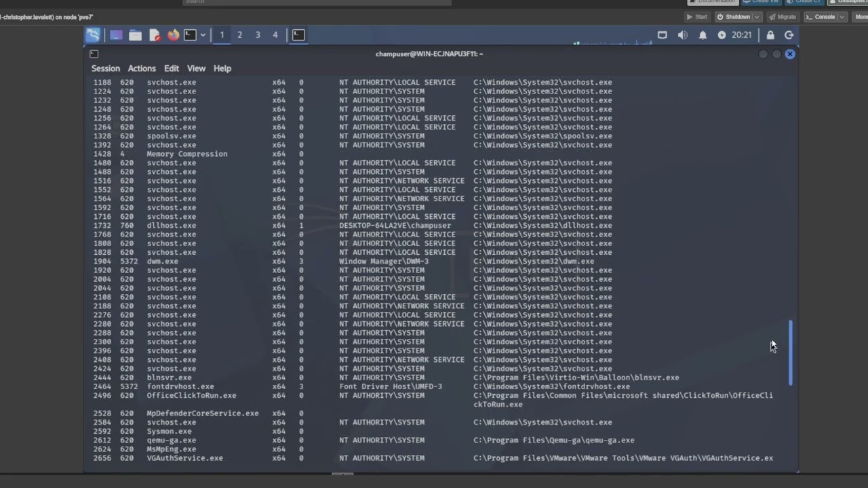868x488 pixels.
Task: Lock the screen with padlock icon
Action: tap(770, 35)
